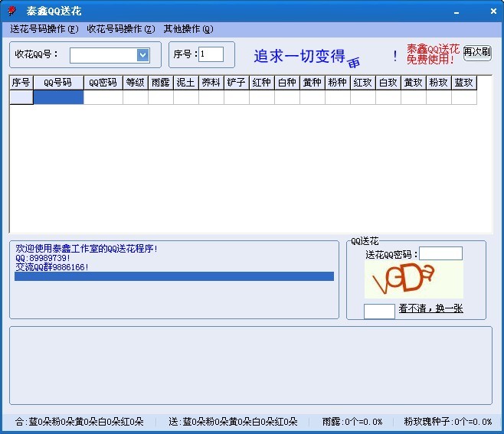Viewport: 504px width, 434px height.
Task: Close the 泰鑫QQ送花 window
Action: click(493, 11)
